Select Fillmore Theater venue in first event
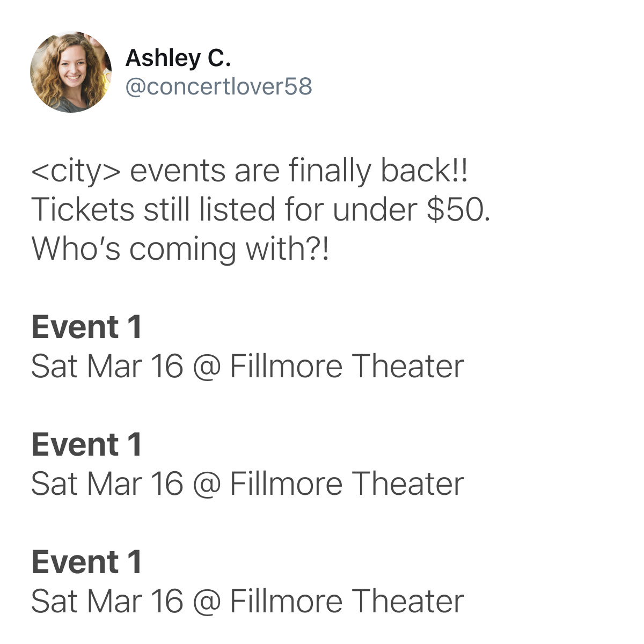 [347, 367]
